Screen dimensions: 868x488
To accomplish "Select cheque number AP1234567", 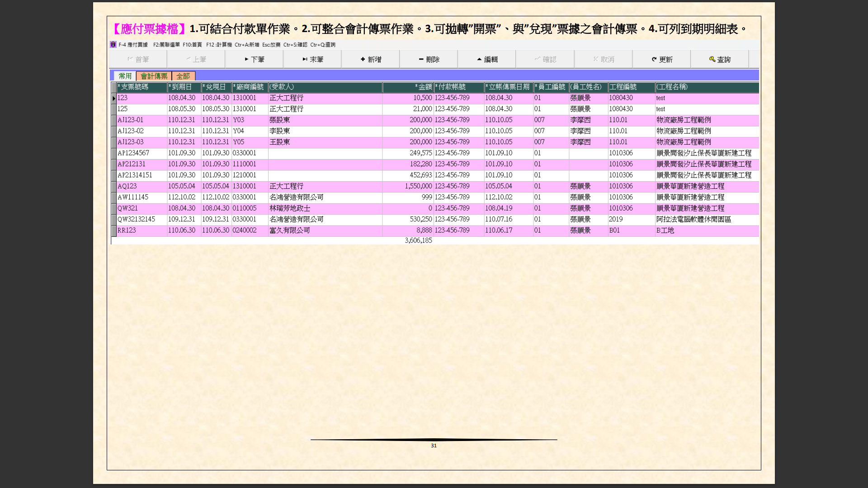I will tap(142, 153).
